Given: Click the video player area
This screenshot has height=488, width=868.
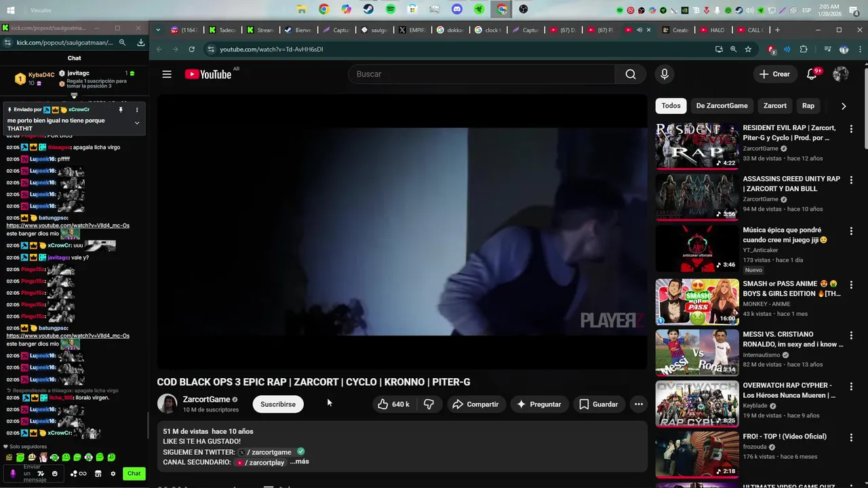Looking at the screenshot, I should (402, 232).
